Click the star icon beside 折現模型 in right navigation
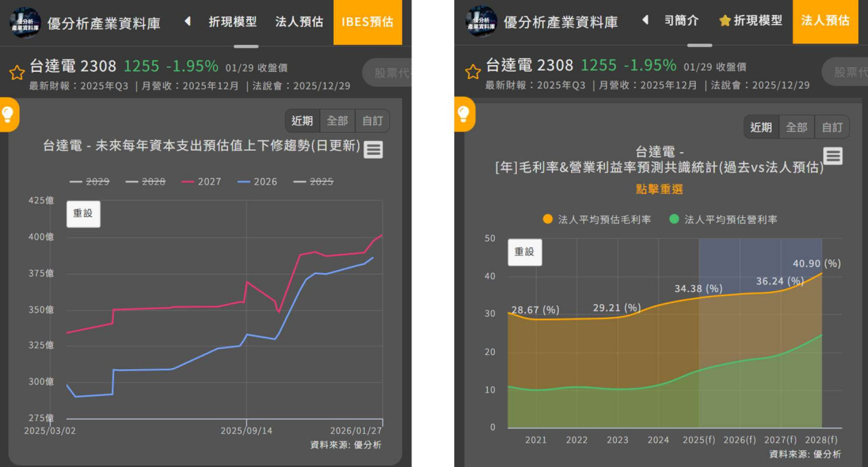The width and height of the screenshot is (868, 467). [x=725, y=21]
